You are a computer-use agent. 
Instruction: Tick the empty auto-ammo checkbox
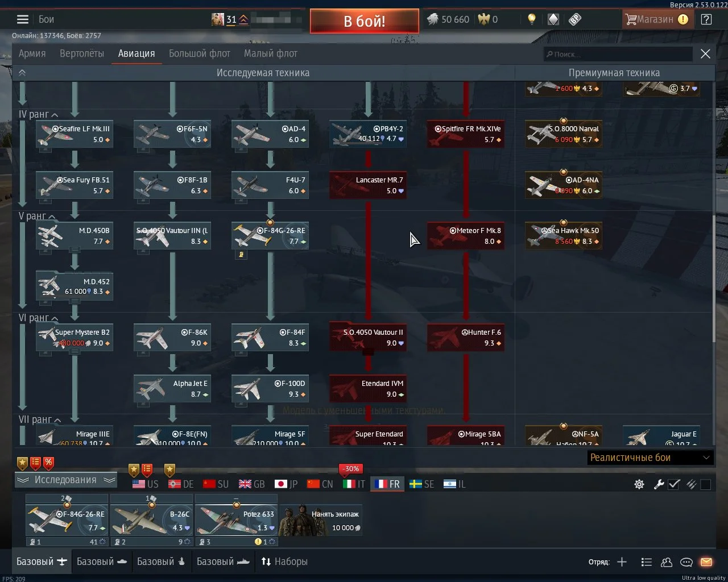click(706, 484)
